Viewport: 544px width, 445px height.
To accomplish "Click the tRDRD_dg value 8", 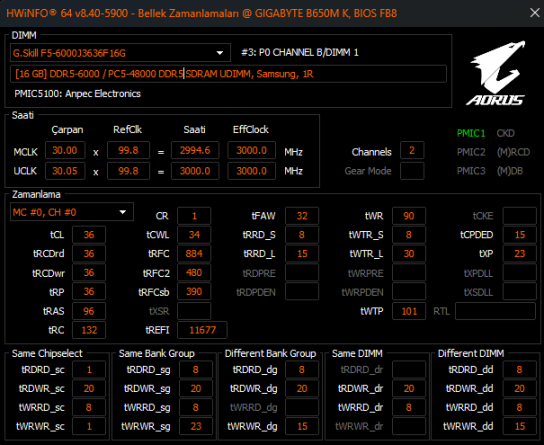I will 302,369.
